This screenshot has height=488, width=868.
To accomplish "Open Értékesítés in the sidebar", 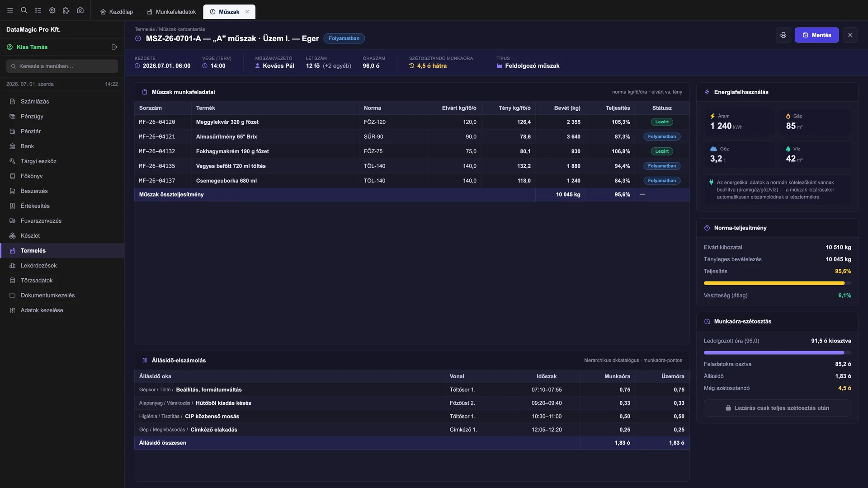I will pos(62,206).
